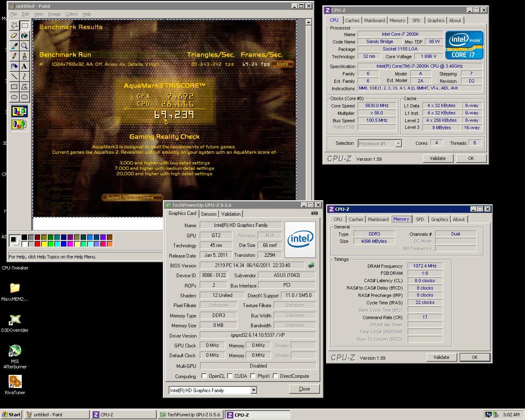Image resolution: width=525 pixels, height=420 pixels.
Task: Choose the Rounded Rectangle tool
Action: coord(25,97)
